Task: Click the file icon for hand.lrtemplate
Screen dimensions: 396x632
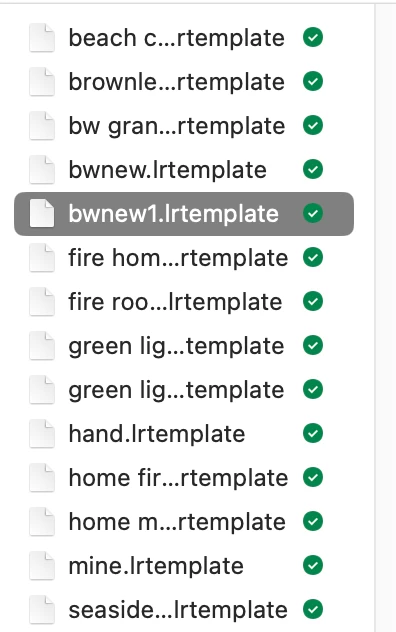Action: [x=42, y=433]
